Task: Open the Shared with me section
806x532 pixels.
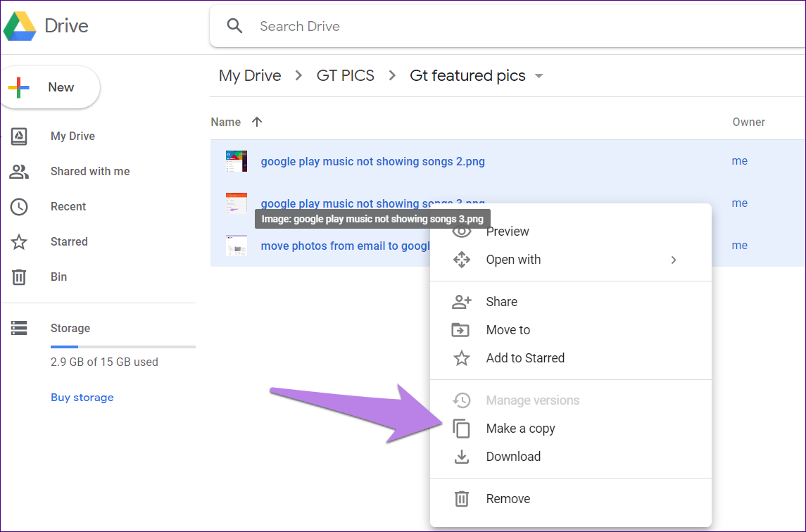Action: click(x=90, y=171)
